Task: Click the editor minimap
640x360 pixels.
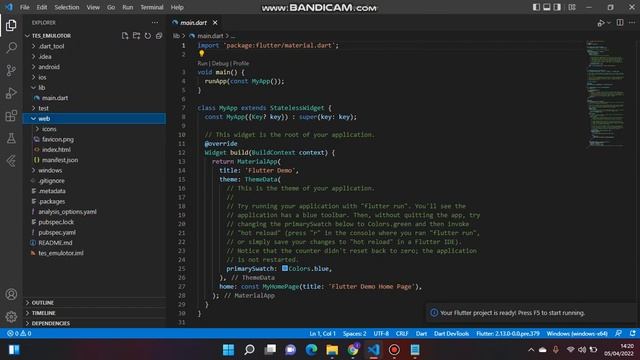Action: (606, 93)
